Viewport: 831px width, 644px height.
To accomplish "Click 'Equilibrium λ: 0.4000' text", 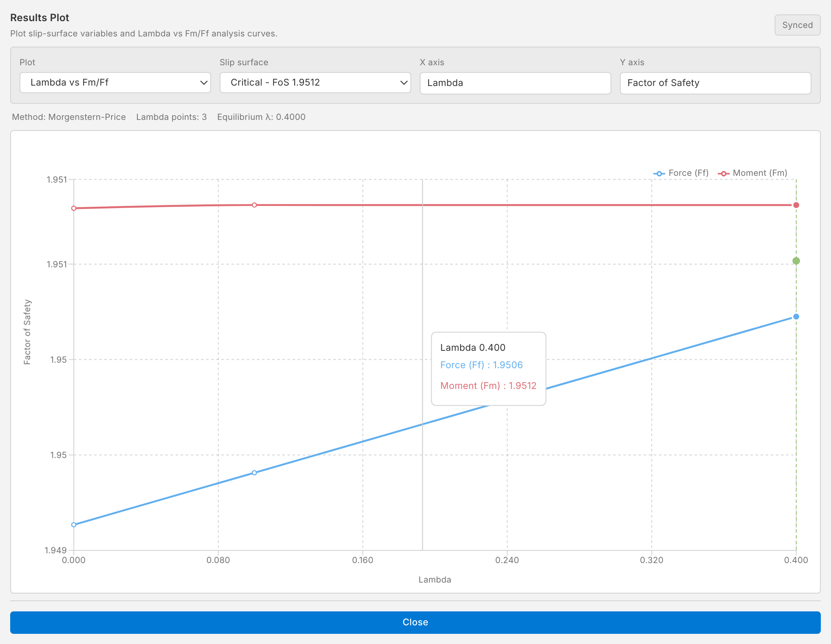I will click(261, 117).
